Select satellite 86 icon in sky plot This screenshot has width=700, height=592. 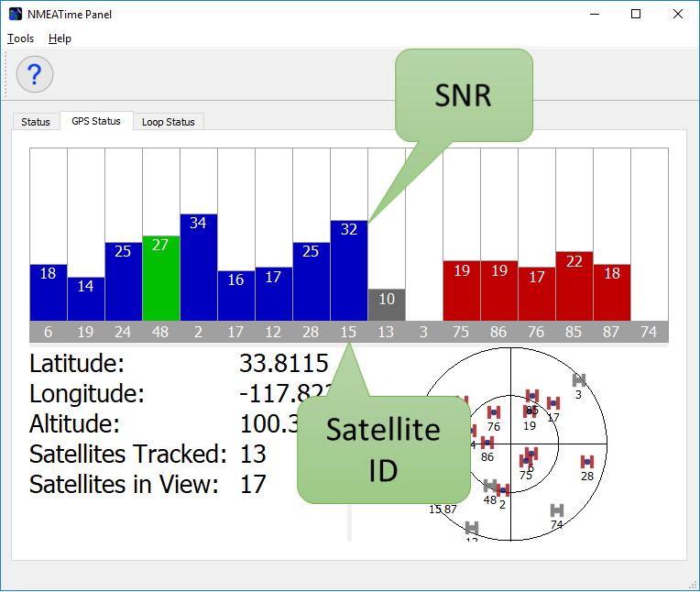coord(487,443)
